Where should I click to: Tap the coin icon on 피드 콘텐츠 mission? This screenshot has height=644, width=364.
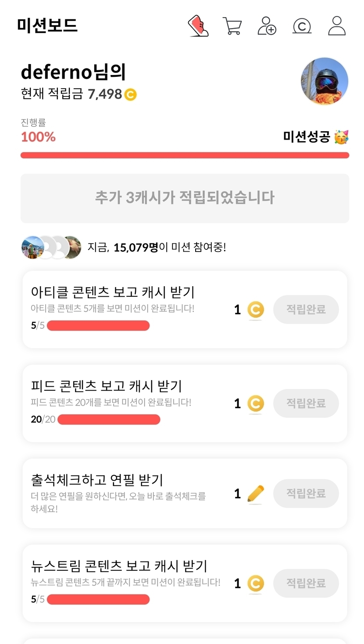[255, 403]
